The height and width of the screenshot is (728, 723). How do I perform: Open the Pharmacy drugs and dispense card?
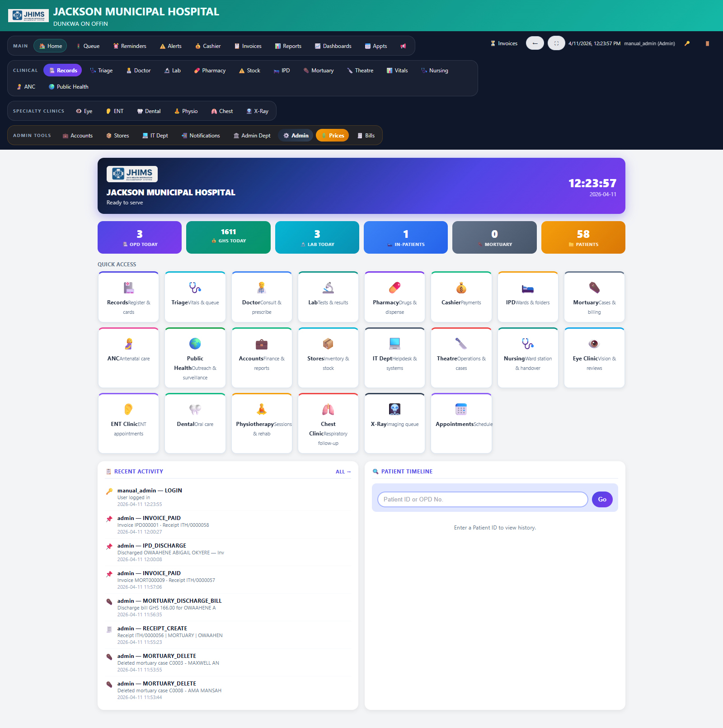[x=394, y=297]
